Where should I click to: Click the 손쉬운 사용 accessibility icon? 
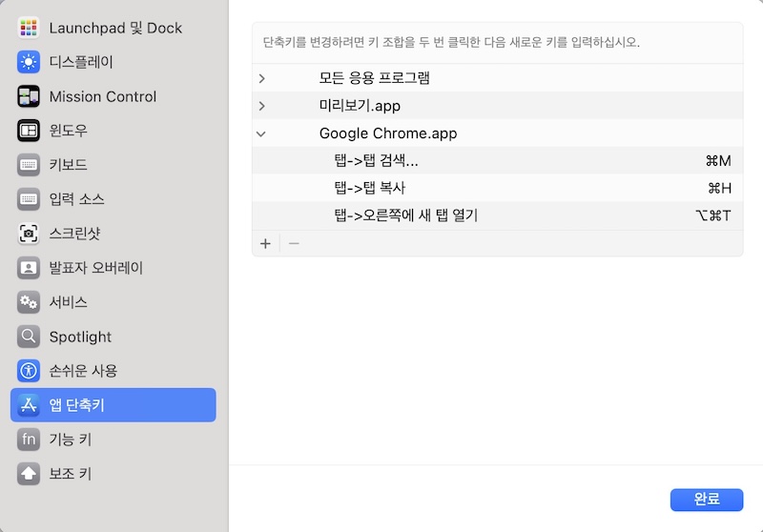tap(29, 371)
